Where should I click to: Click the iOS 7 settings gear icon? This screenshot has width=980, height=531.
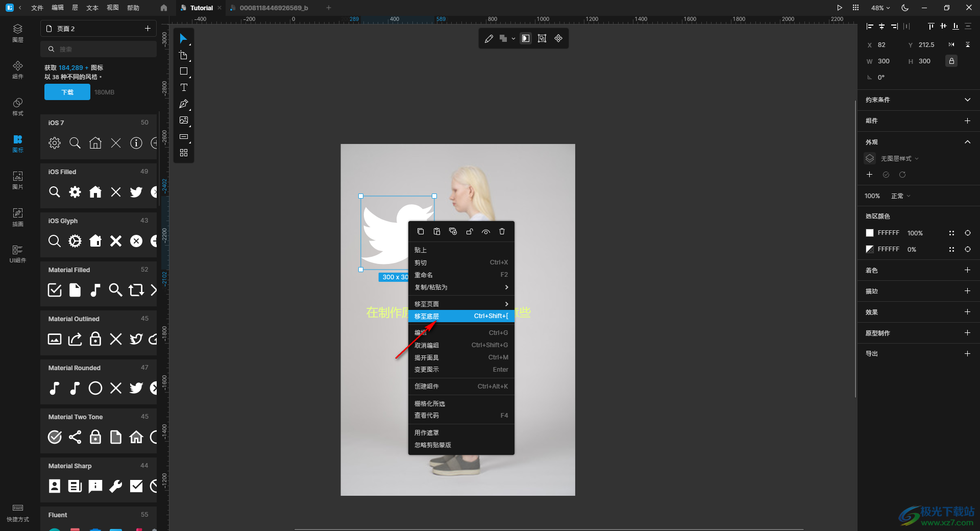click(x=55, y=143)
